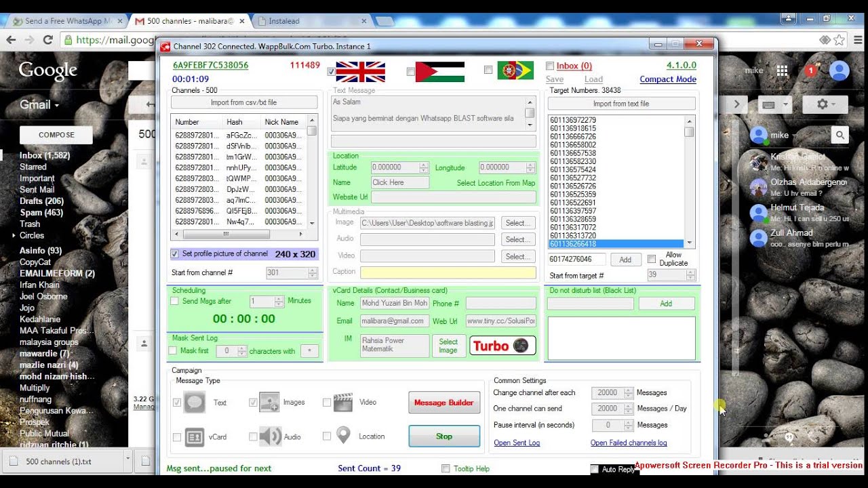The width and height of the screenshot is (868, 488).
Task: Tick the Mask first checkbox
Action: click(173, 350)
